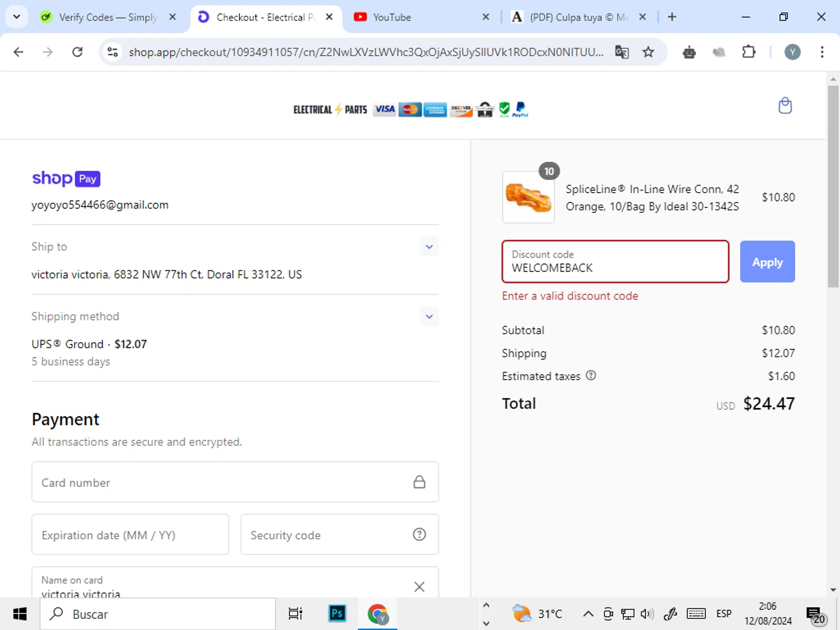Image resolution: width=840 pixels, height=630 pixels.
Task: Bookmark this page with the star icon
Action: pos(648,52)
